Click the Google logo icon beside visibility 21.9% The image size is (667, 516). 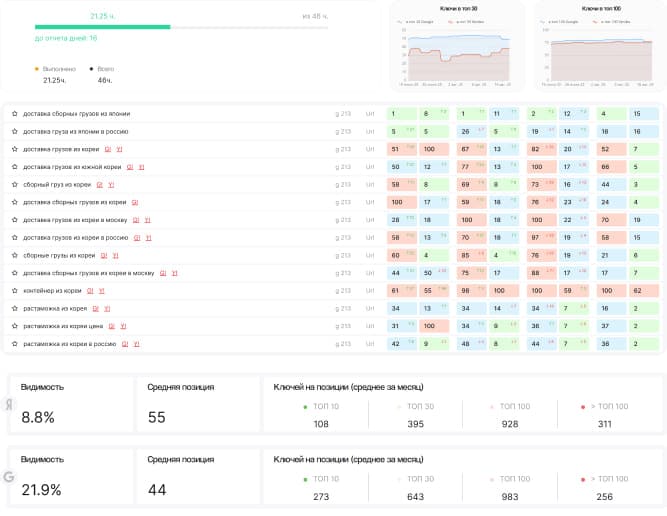[9, 479]
